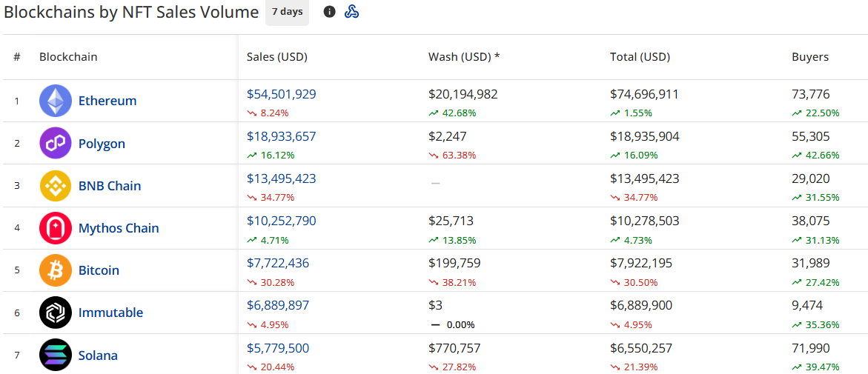Click the Immutable logo icon
Screen dimensions: 868x374
(56, 313)
